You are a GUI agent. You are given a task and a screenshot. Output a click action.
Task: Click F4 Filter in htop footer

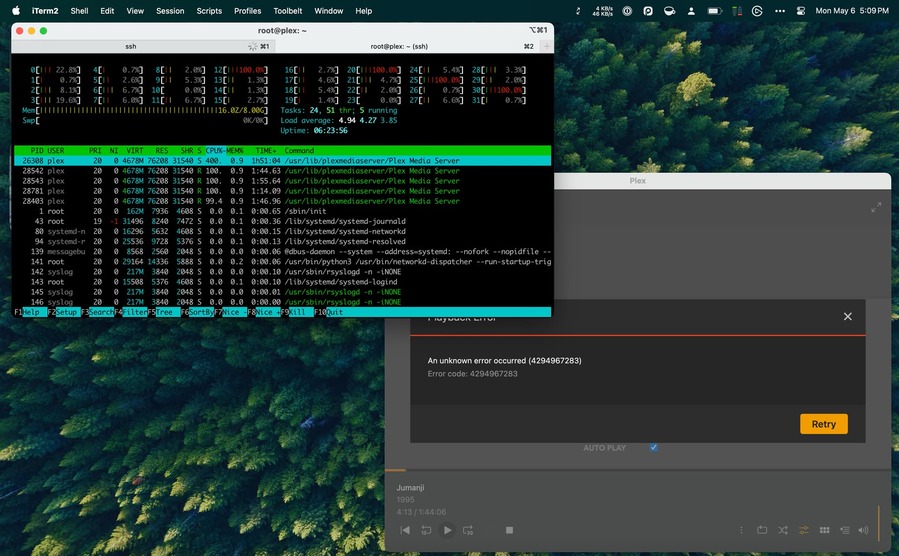[131, 312]
